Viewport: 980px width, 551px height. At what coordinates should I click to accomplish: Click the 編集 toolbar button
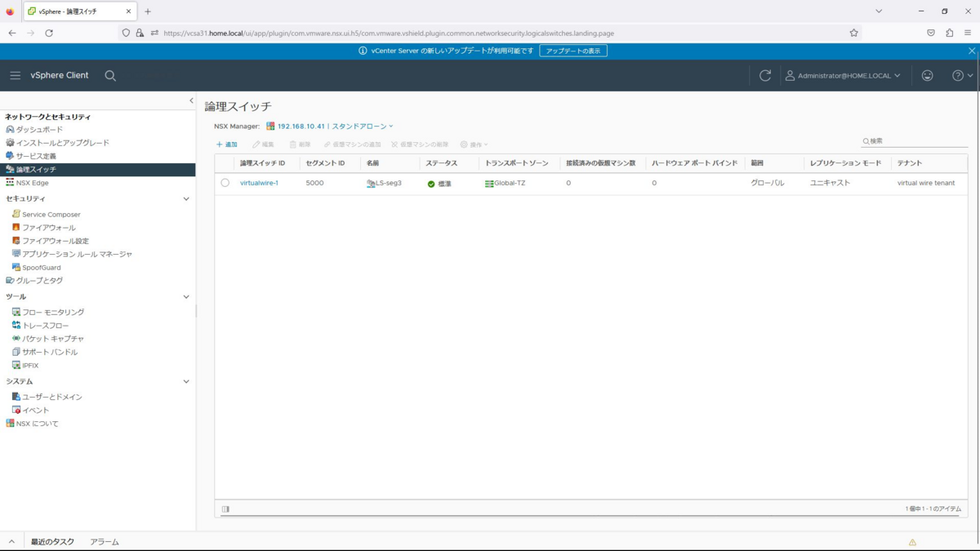tap(263, 144)
